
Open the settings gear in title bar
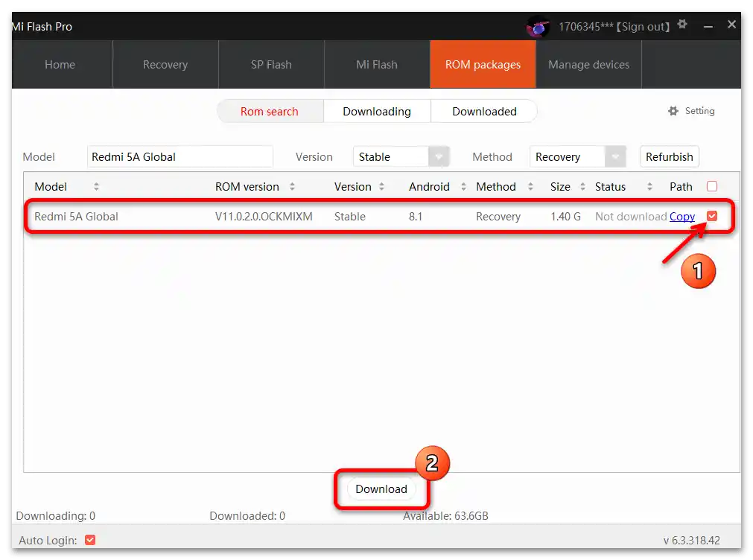pyautogui.click(x=682, y=24)
